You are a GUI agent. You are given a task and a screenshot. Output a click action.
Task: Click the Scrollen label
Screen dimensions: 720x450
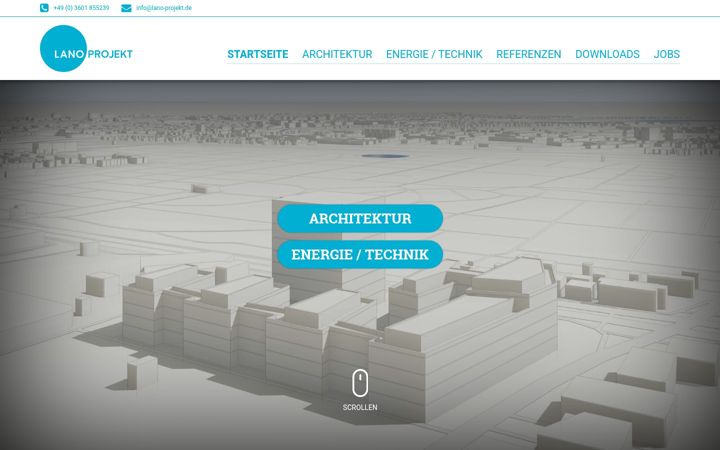click(360, 407)
